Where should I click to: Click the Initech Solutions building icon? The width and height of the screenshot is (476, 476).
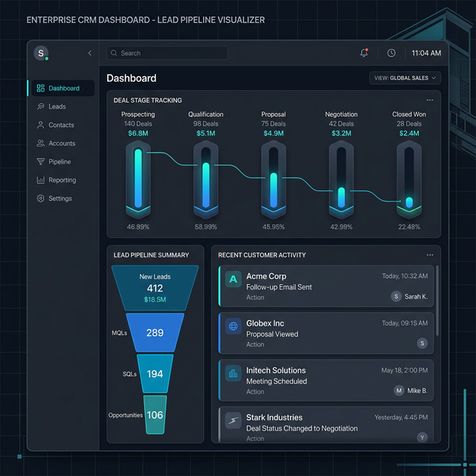click(x=233, y=373)
